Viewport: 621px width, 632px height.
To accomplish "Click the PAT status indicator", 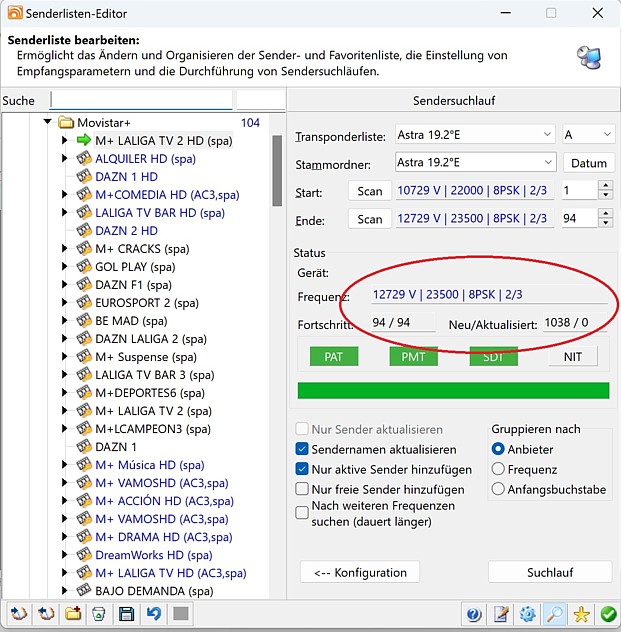I will [334, 356].
